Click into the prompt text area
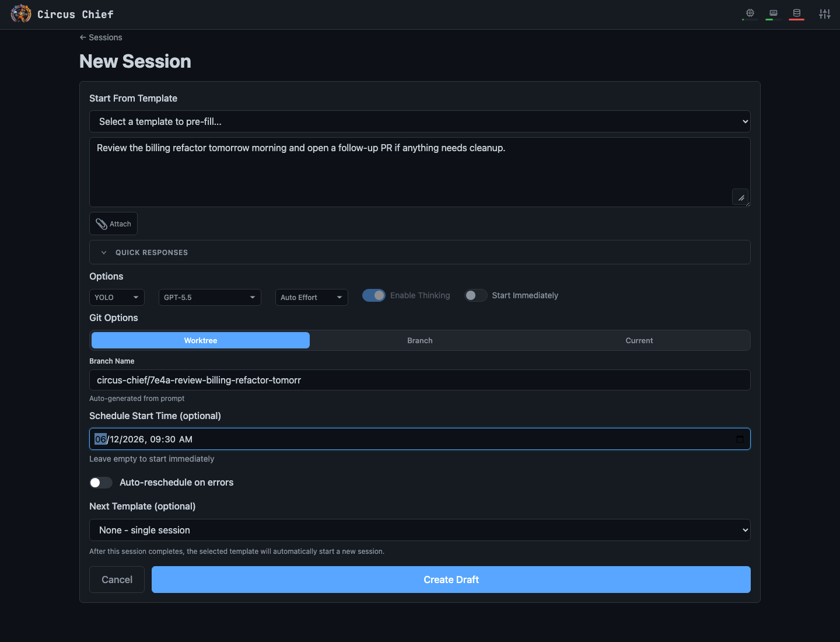This screenshot has height=642, width=840. click(420, 172)
